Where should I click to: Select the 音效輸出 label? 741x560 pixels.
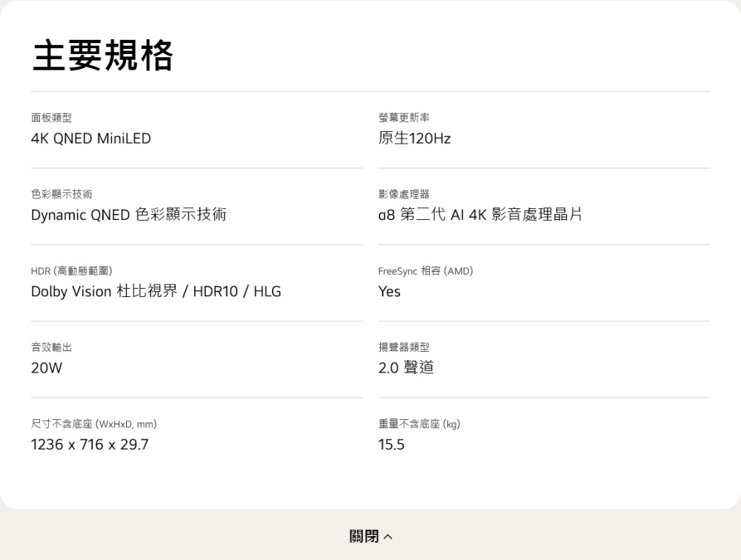pyautogui.click(x=51, y=347)
